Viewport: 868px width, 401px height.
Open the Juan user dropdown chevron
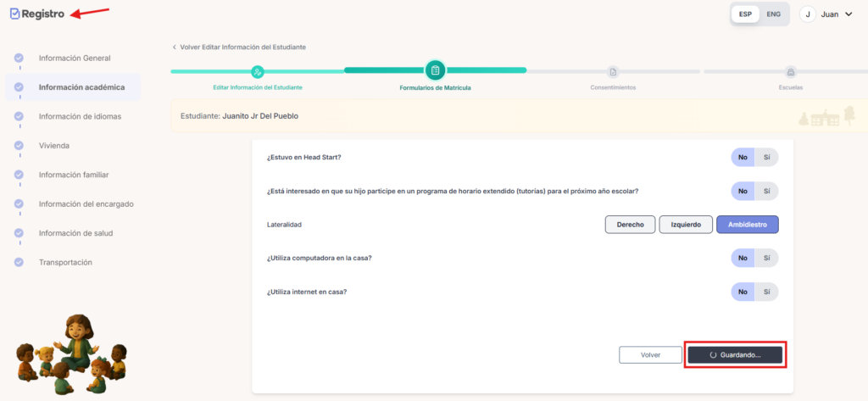[849, 14]
